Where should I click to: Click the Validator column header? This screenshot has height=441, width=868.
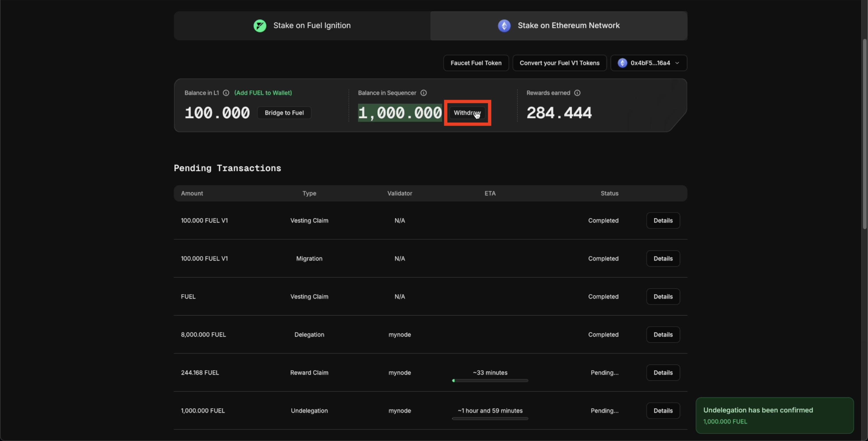pos(400,194)
